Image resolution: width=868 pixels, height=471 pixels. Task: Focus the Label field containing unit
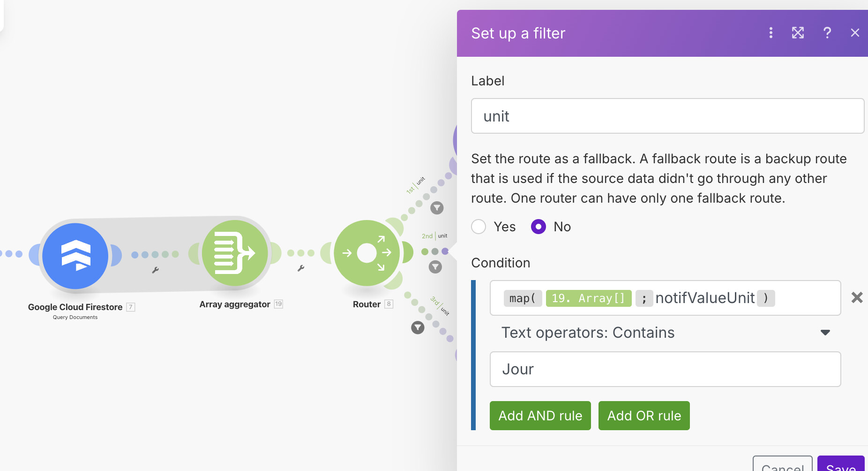[667, 116]
